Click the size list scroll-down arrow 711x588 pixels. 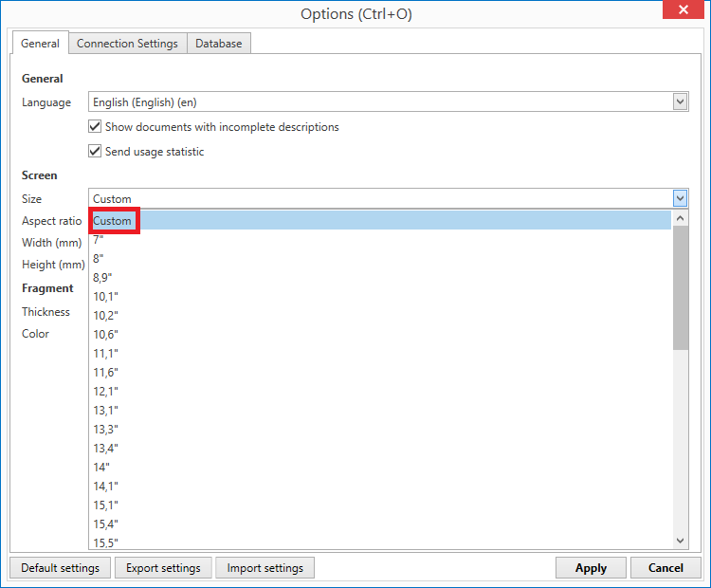click(680, 541)
